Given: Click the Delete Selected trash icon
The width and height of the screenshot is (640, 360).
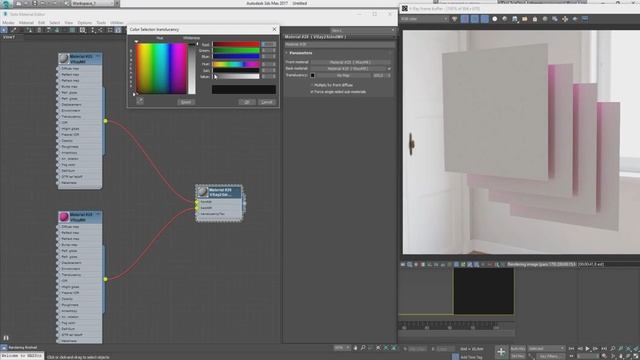Looking at the screenshot, I should 39,30.
